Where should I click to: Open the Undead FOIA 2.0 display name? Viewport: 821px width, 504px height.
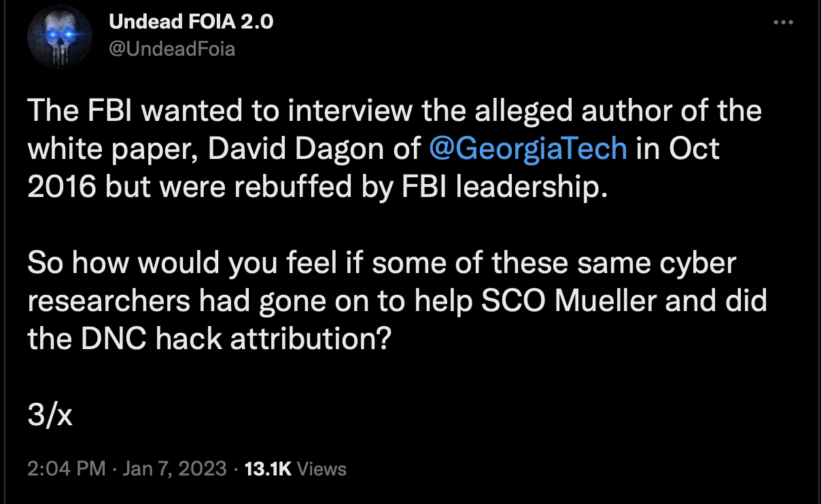pos(191,22)
